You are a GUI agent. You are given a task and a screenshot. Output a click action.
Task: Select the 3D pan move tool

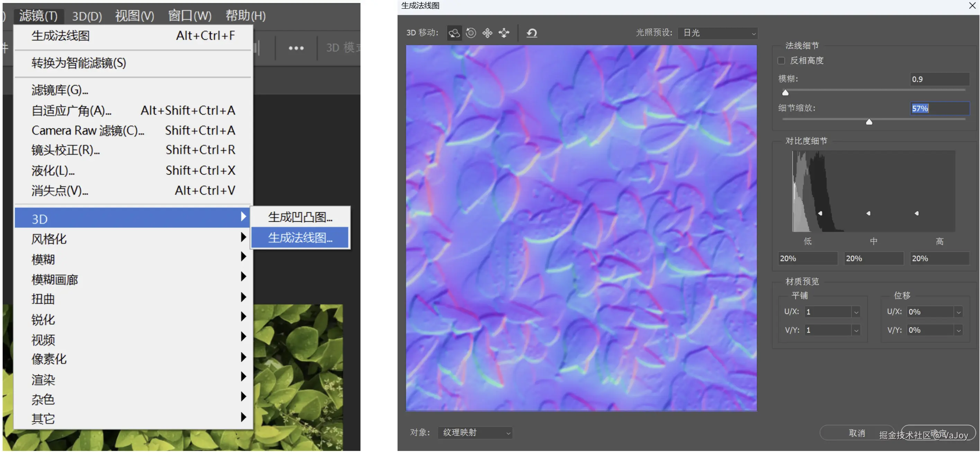click(x=487, y=33)
